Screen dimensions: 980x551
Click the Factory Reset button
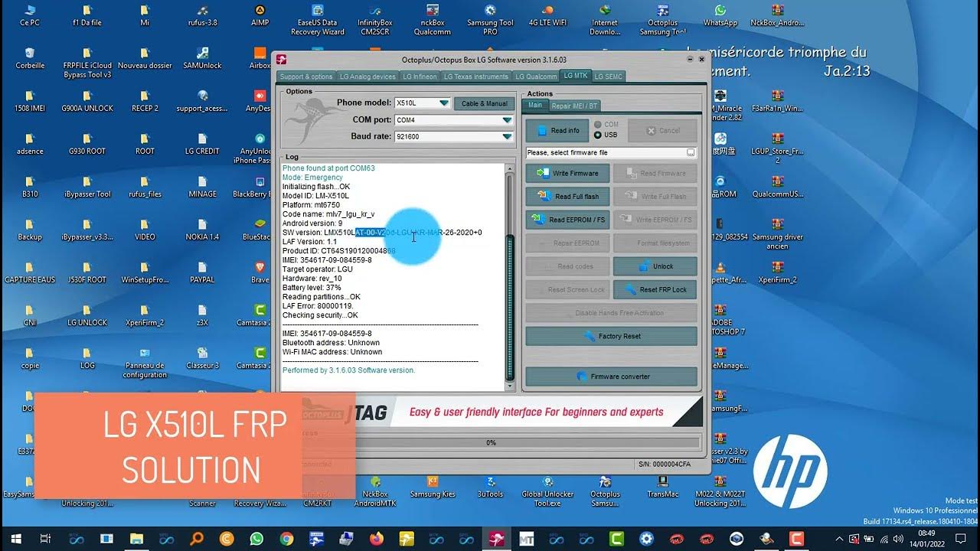click(612, 336)
